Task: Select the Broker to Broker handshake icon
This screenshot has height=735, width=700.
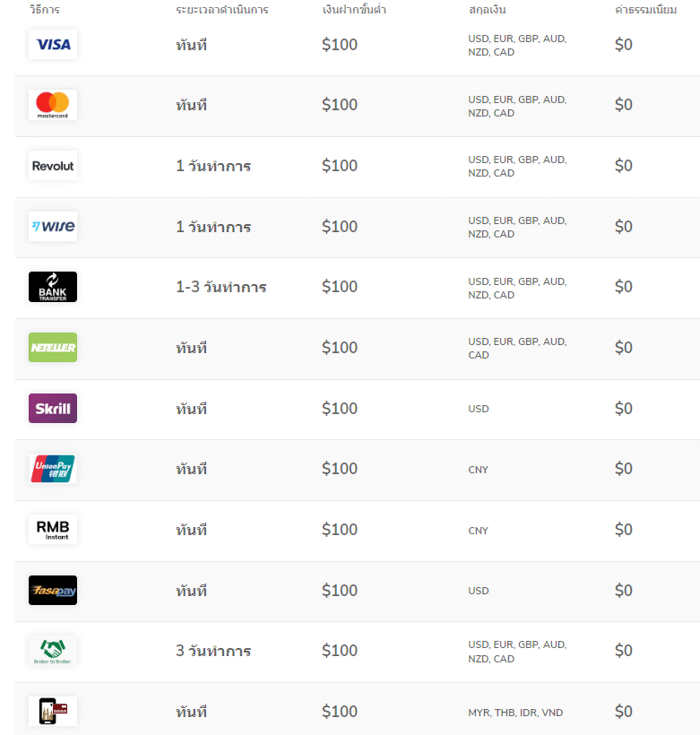Action: point(53,651)
